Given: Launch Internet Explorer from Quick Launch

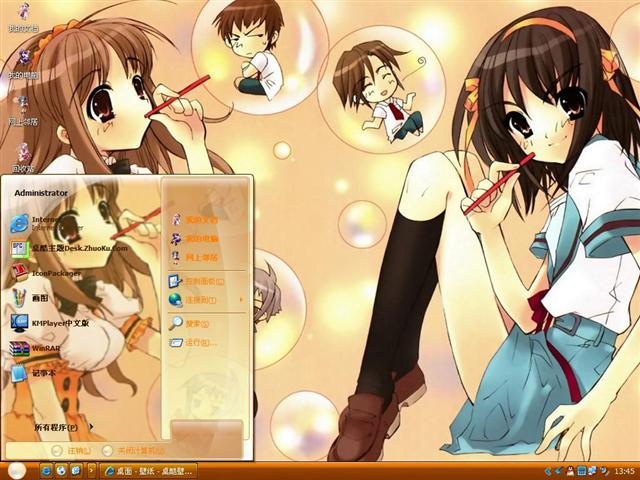Looking at the screenshot, I should 46,471.
